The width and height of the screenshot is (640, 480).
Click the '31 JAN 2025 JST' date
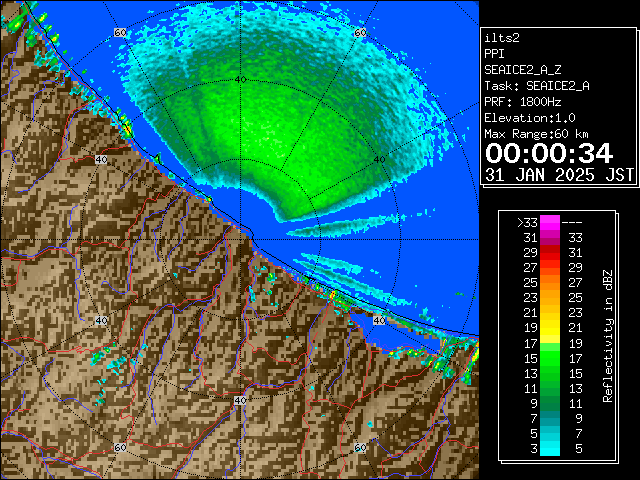point(559,175)
